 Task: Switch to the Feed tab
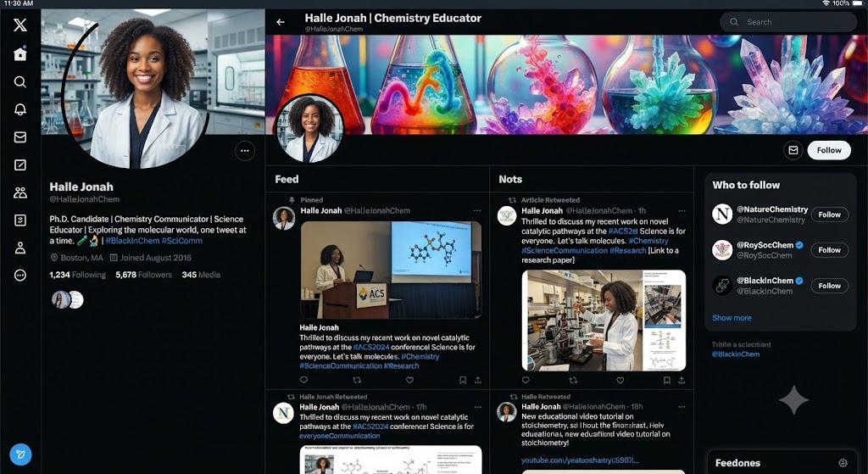pos(287,179)
